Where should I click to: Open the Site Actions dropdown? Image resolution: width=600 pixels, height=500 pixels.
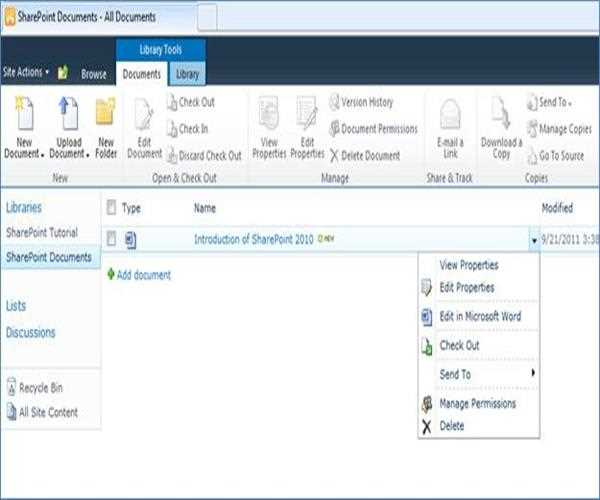[x=25, y=73]
